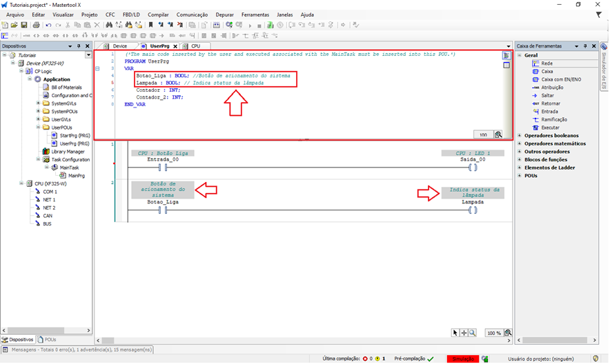This screenshot has width=610, height=364.
Task: Pick the Atribuição element in toolbox
Action: tap(552, 88)
